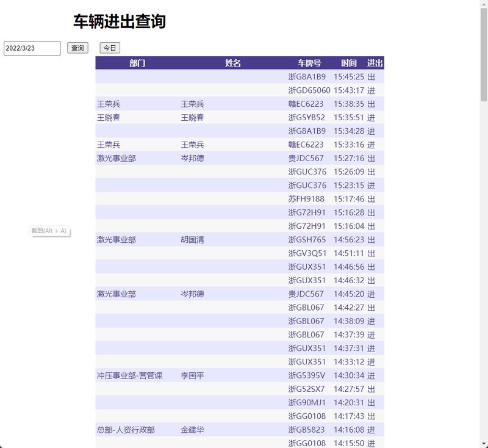
Task: Click time 15:16:28
Action: (349, 212)
